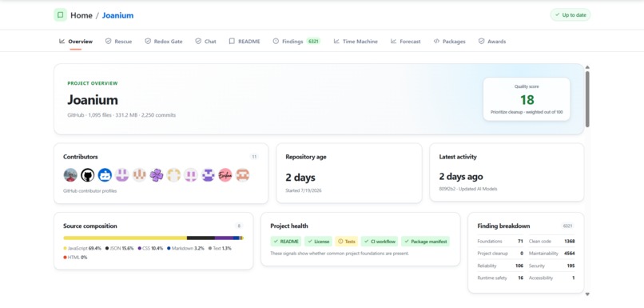644x308 pixels.
Task: Click the Clean code 1368 finding row
Action: pos(551,242)
